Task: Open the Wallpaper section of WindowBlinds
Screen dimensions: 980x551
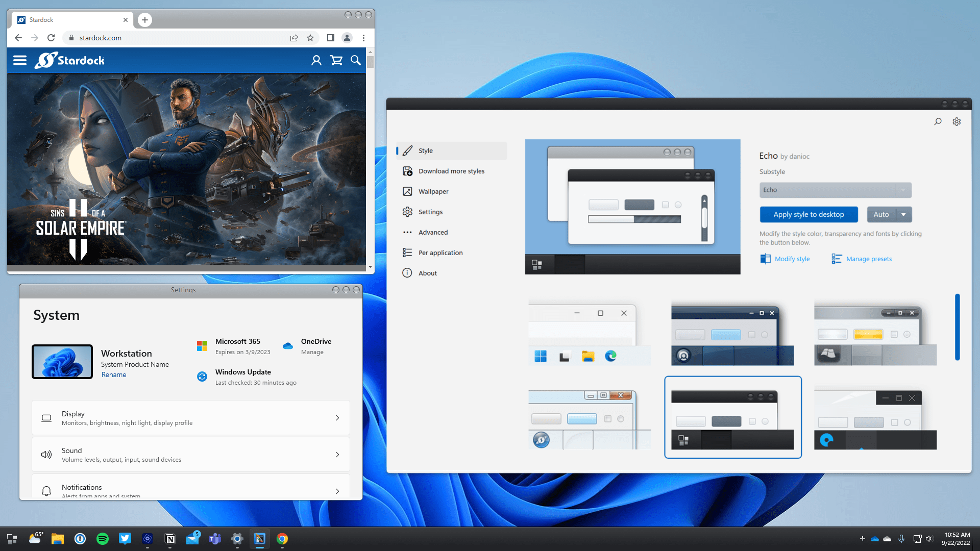Action: [x=433, y=191]
